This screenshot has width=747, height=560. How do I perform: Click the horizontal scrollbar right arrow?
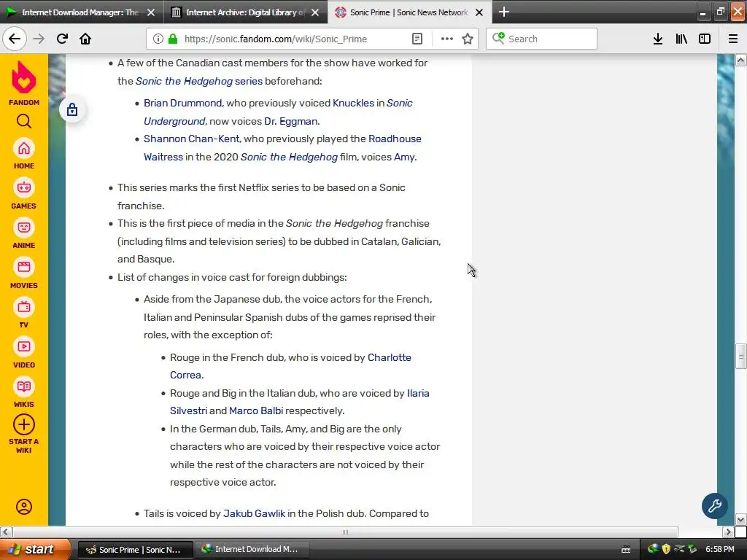pyautogui.click(x=728, y=532)
